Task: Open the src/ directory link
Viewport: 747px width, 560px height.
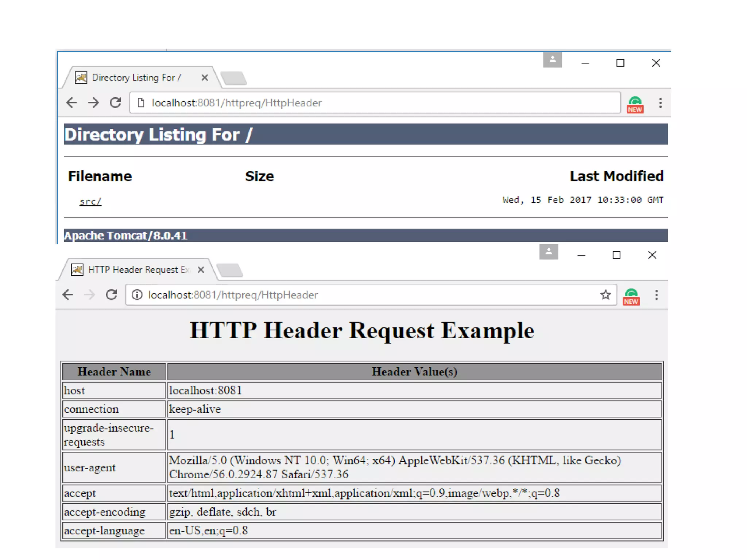Action: 90,201
